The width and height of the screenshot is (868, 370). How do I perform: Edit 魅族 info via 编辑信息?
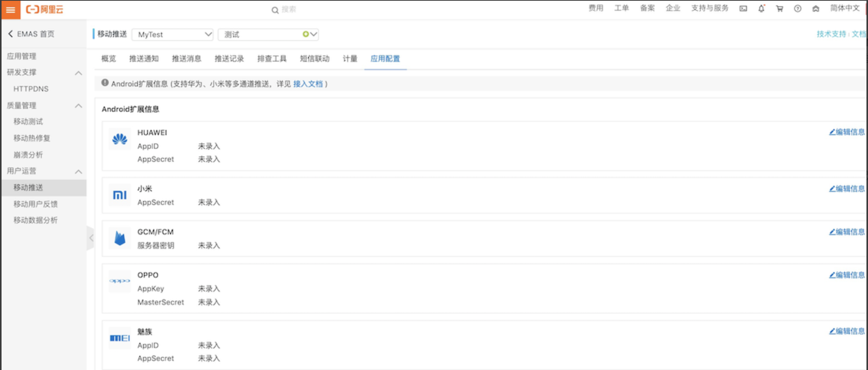(847, 331)
